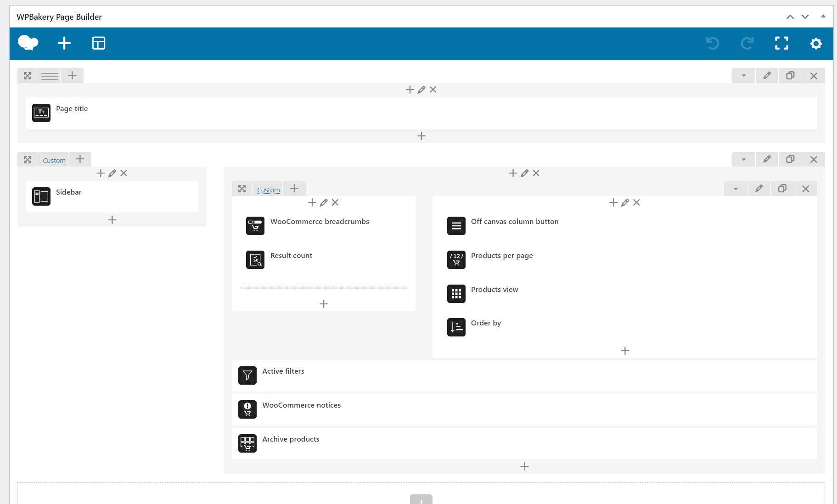Click the Archive products element icon
The width and height of the screenshot is (837, 504).
pos(247,443)
